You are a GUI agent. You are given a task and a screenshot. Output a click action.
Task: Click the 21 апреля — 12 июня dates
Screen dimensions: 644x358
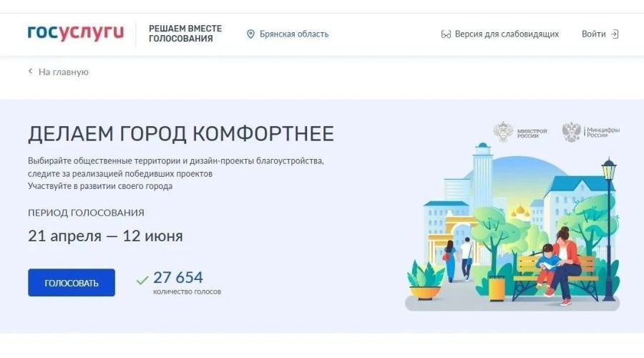pyautogui.click(x=105, y=236)
